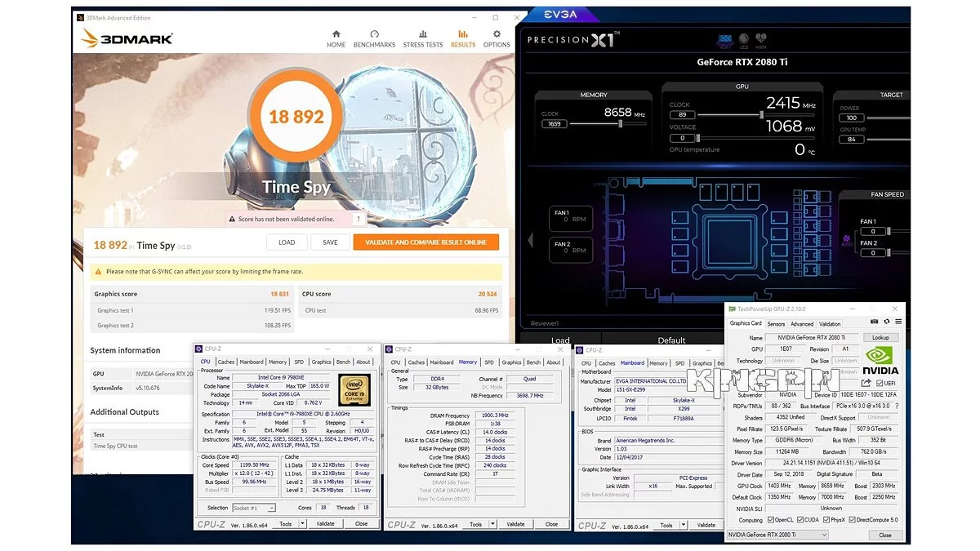Switch to Advanced tab in GPU-Z
The width and height of the screenshot is (980, 551).
[802, 324]
